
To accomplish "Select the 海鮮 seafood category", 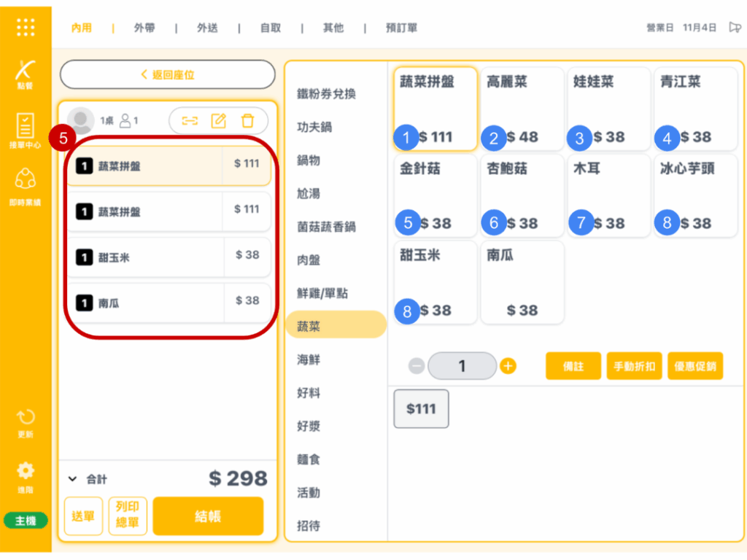I will point(308,360).
